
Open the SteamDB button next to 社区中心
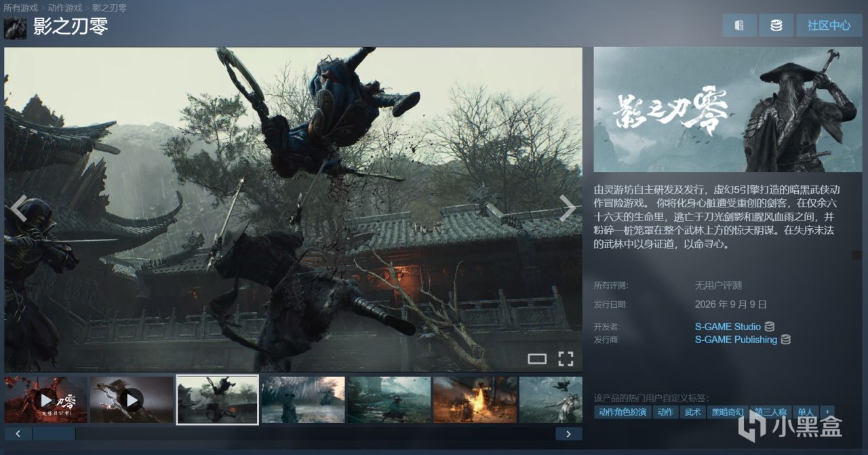point(776,25)
